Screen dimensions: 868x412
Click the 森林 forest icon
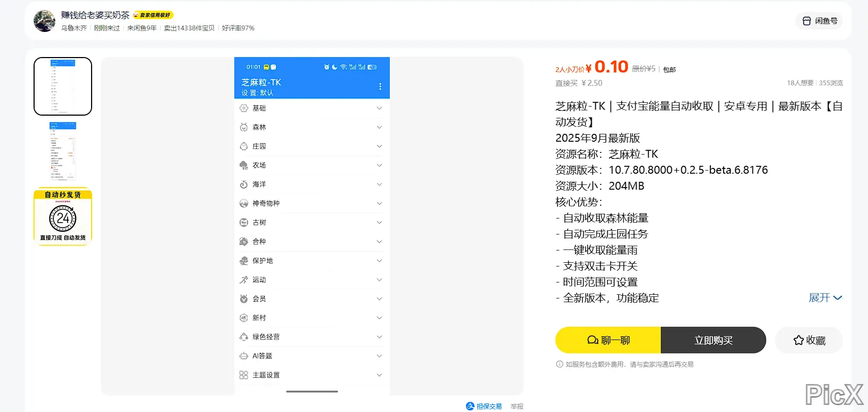(244, 127)
